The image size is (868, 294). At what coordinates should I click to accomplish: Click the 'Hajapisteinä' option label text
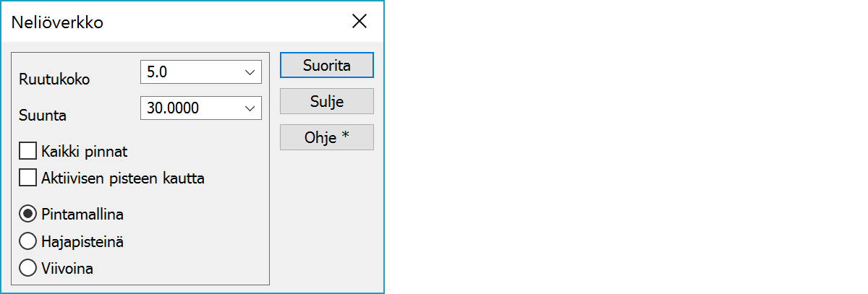pyautogui.click(x=82, y=242)
